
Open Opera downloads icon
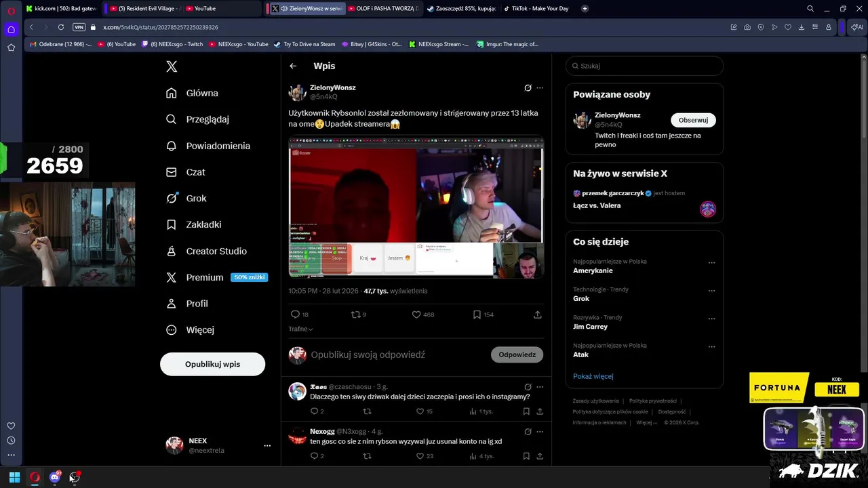[802, 27]
